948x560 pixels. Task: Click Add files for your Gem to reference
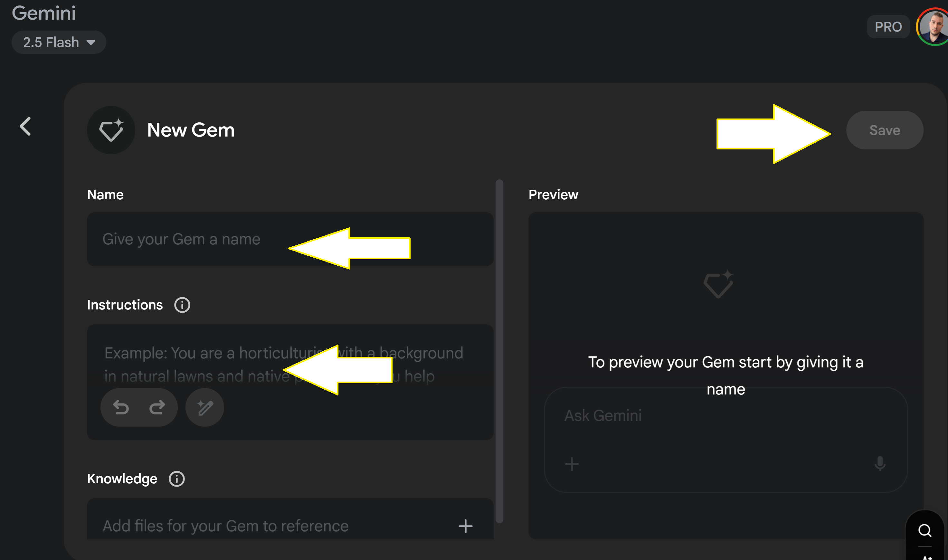pos(226,526)
